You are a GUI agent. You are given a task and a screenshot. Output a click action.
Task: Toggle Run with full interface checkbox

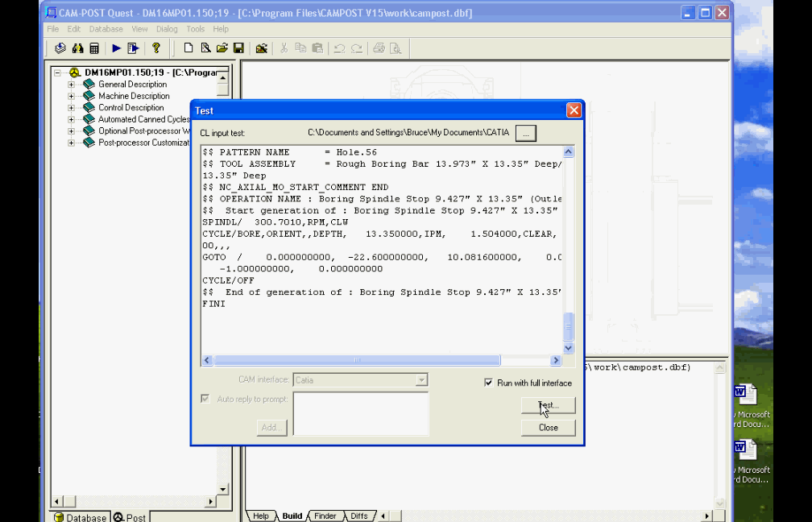[488, 383]
